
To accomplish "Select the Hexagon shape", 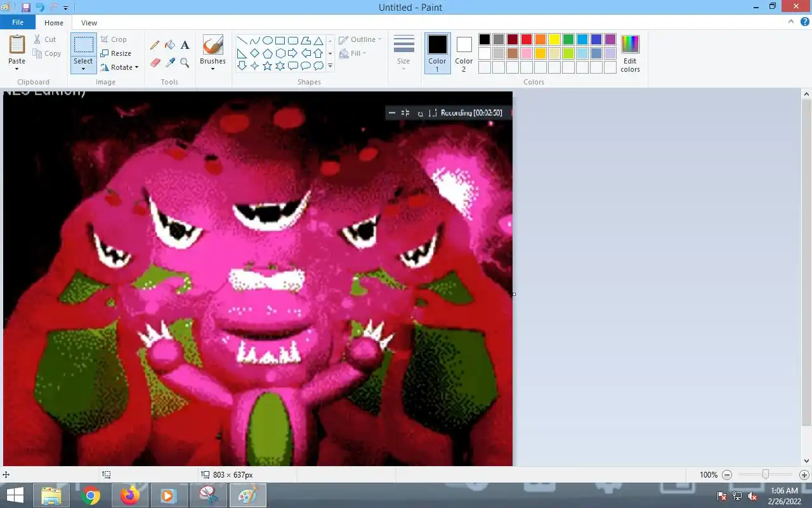I will tap(280, 53).
